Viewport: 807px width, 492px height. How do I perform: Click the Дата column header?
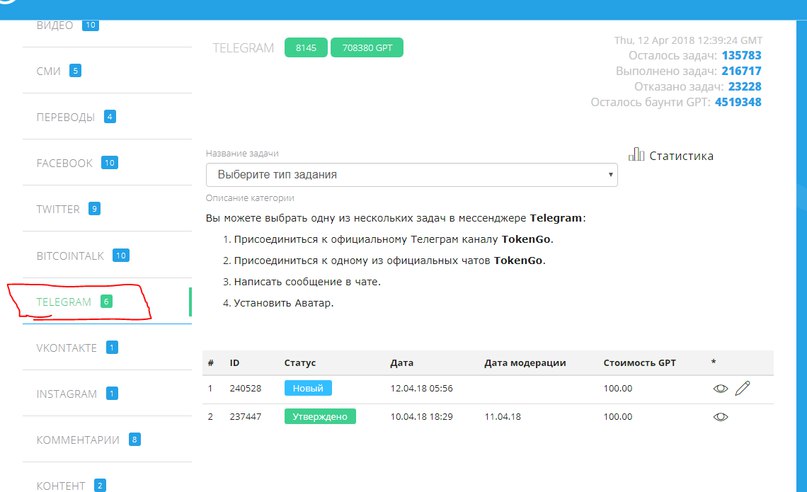pyautogui.click(x=401, y=363)
